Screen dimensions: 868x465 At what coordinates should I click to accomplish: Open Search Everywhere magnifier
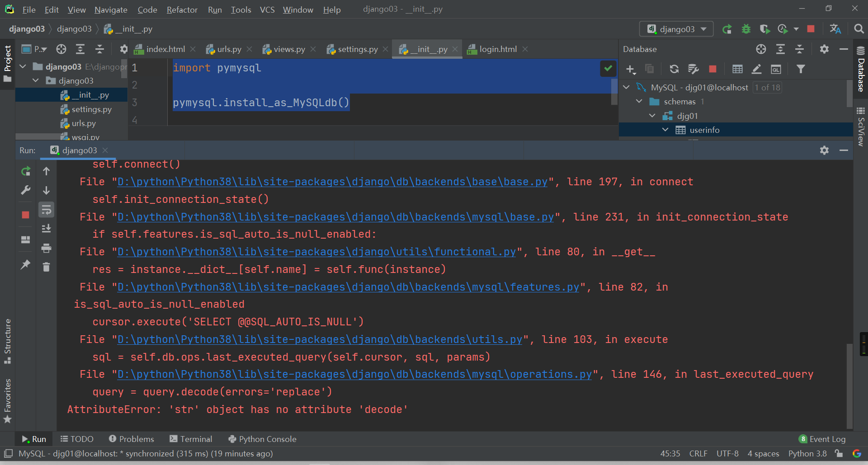pyautogui.click(x=859, y=29)
